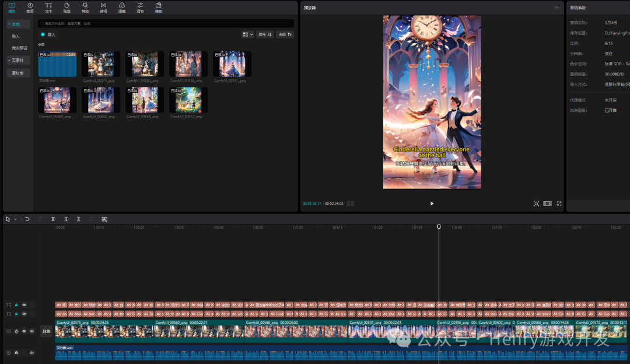630x364 pixels.
Task: Select the 灰姑娘.wav audio clip on timeline
Action: click(341, 353)
